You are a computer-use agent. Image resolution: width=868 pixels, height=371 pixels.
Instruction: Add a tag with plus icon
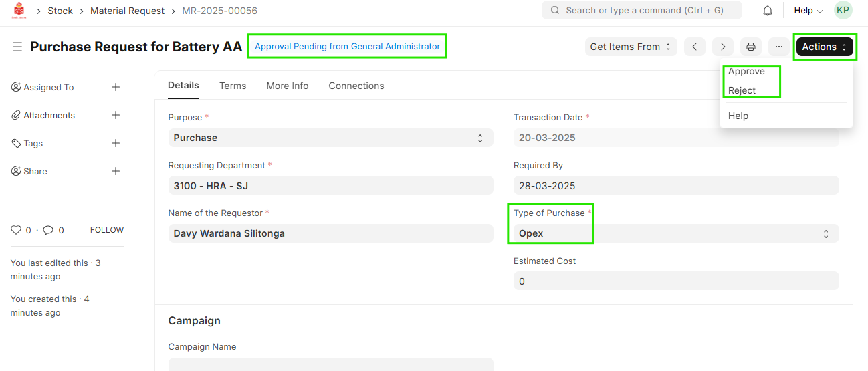[x=116, y=143]
